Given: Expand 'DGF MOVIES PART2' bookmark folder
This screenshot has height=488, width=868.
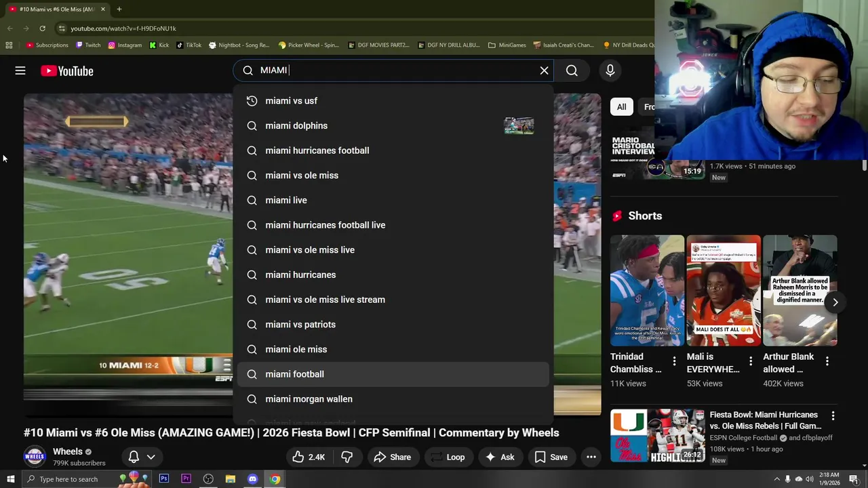Looking at the screenshot, I should pos(378,45).
